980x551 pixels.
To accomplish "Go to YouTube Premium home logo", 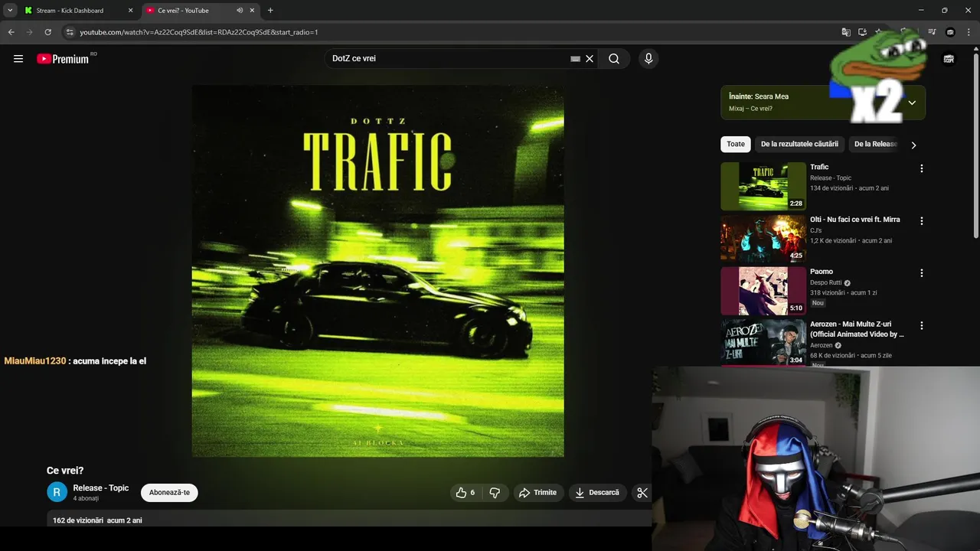I will click(64, 59).
